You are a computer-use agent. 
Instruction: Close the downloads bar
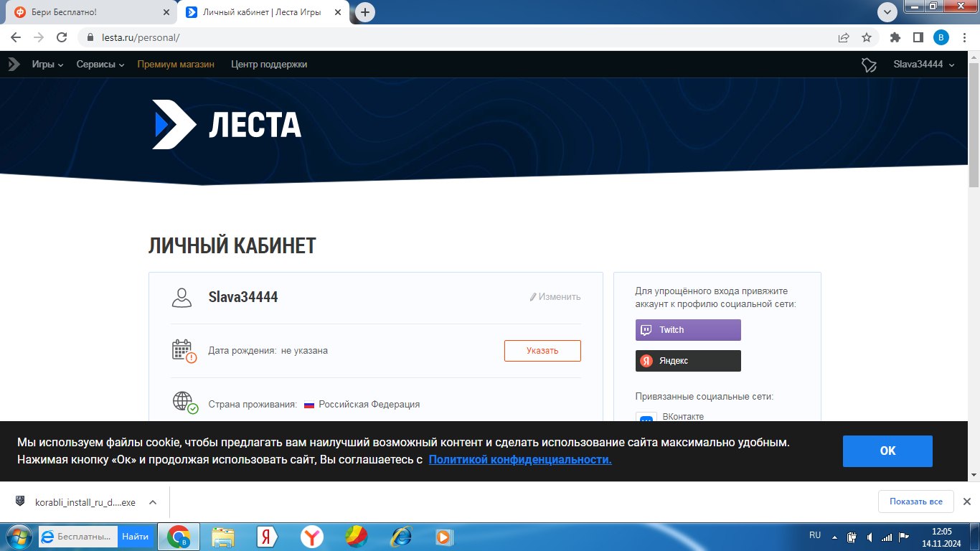966,501
